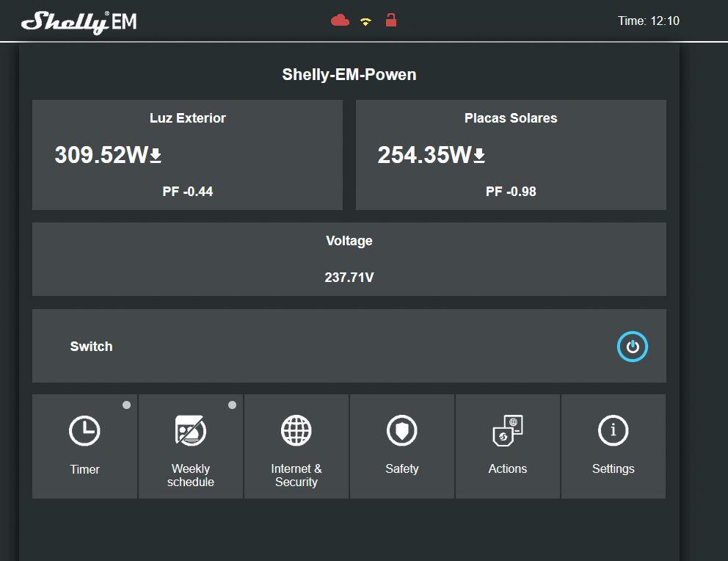Click the Weekly schedule status indicator dot

click(233, 405)
